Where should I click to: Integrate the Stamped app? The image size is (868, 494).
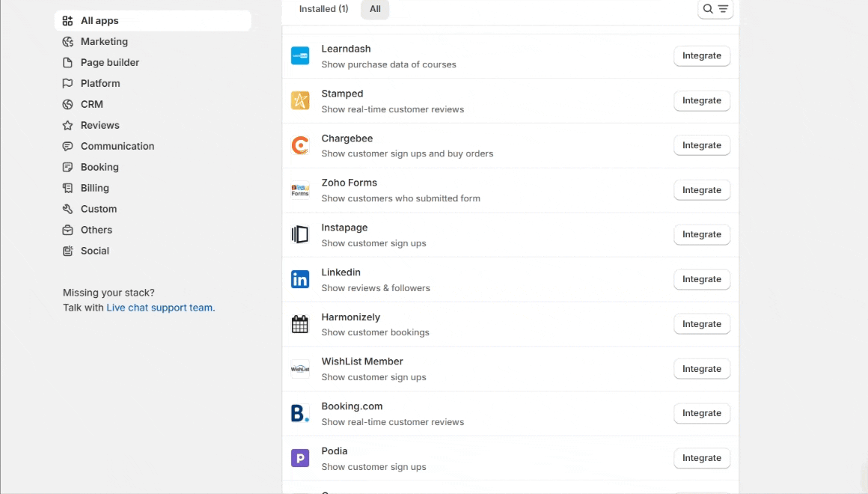(701, 101)
